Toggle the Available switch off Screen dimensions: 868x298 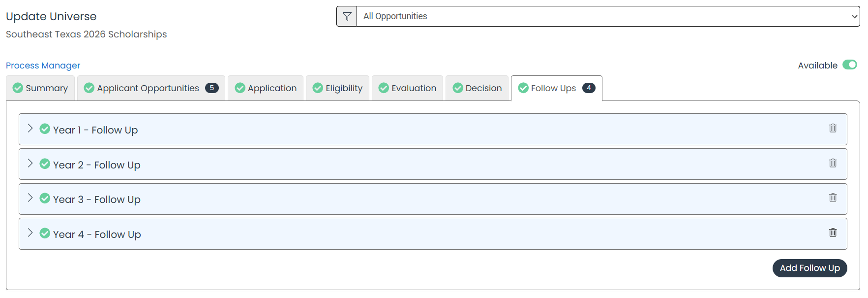click(x=849, y=65)
